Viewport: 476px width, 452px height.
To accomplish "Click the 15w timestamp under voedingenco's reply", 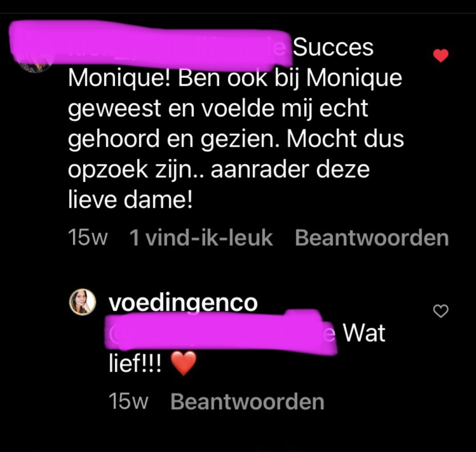I will [128, 402].
